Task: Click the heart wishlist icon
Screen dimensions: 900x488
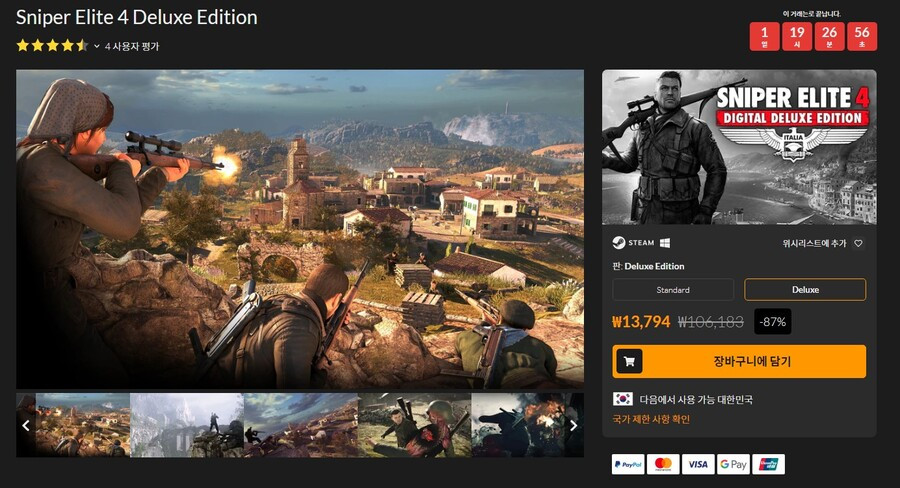Action: 858,243
